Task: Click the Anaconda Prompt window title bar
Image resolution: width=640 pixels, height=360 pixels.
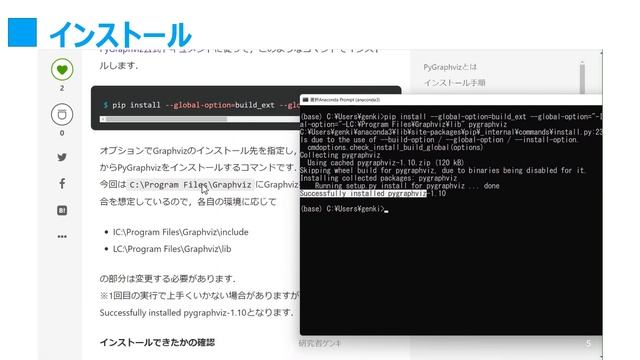Action: [x=451, y=100]
